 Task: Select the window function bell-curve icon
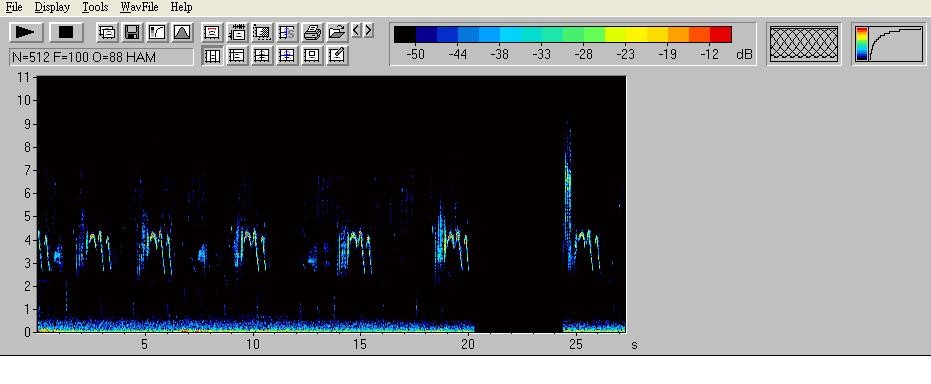click(x=182, y=32)
